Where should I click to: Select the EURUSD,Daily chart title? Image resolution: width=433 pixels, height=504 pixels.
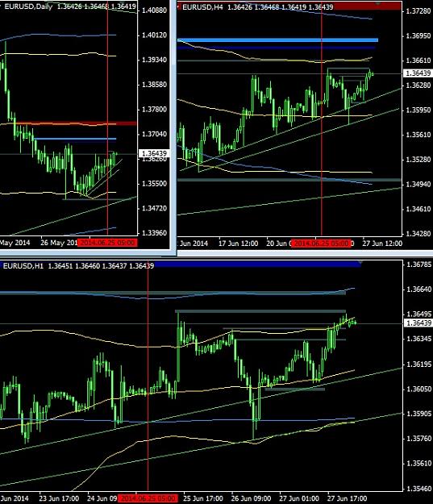coord(28,6)
